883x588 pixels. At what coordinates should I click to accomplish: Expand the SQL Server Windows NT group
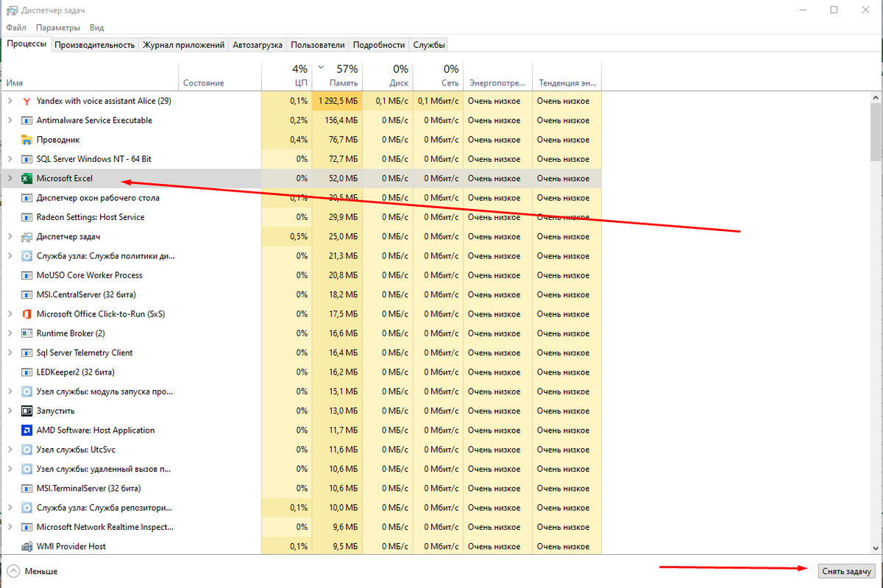[10, 159]
